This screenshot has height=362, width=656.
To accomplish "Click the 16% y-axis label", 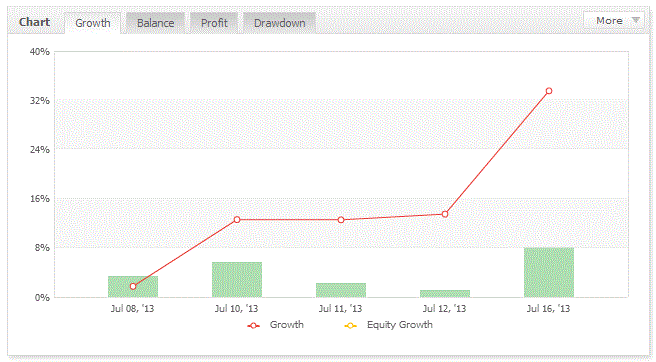I will click(40, 199).
